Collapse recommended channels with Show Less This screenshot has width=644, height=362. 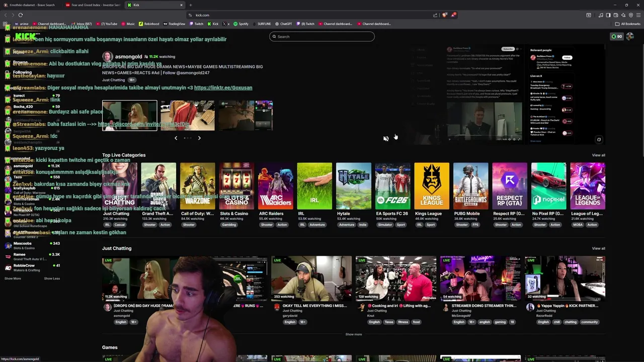coord(52,279)
